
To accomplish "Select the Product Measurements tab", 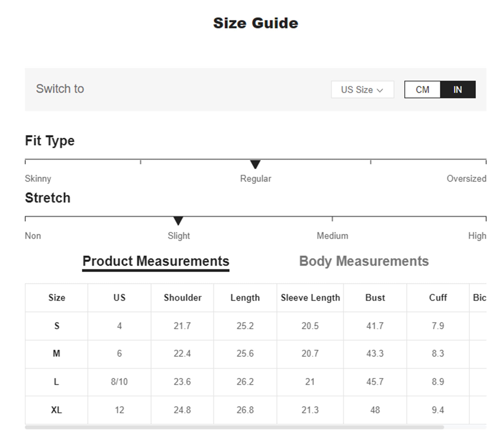I will [156, 262].
